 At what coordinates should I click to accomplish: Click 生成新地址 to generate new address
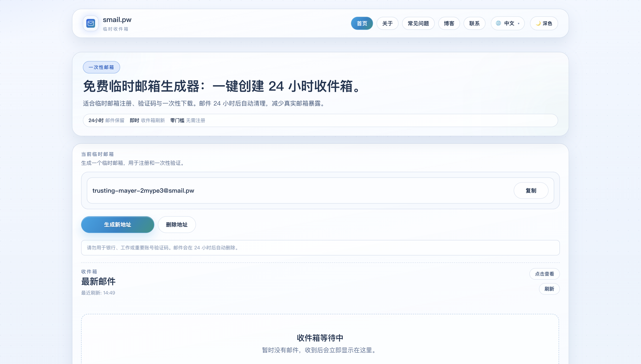[x=118, y=225]
